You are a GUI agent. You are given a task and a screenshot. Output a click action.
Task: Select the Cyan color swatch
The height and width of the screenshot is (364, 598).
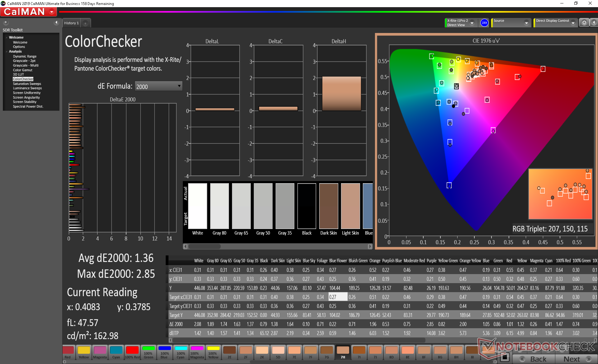[x=116, y=352]
